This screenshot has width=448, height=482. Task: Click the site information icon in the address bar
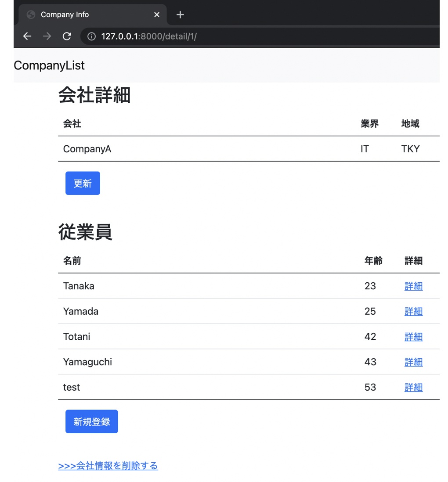pos(91,36)
